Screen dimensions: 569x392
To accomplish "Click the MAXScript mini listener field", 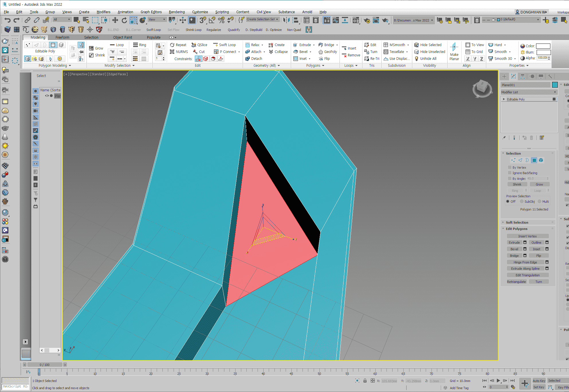I will coord(15,387).
